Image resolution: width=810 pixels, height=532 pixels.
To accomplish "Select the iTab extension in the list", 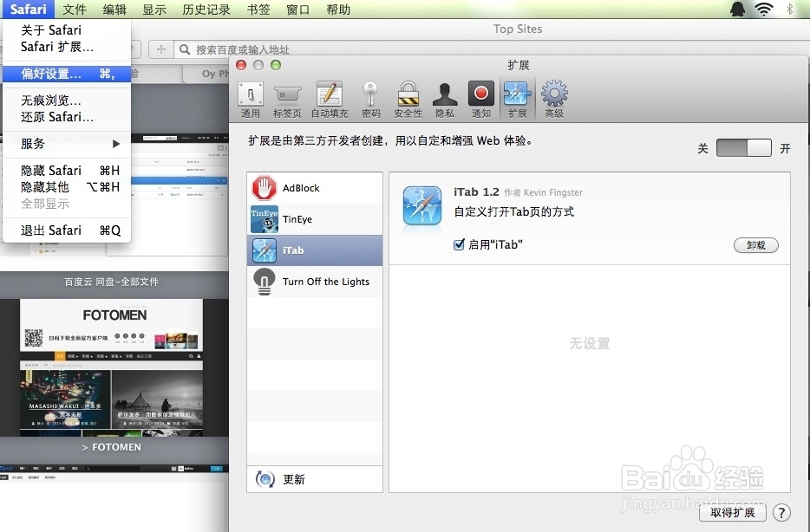I will pyautogui.click(x=315, y=250).
